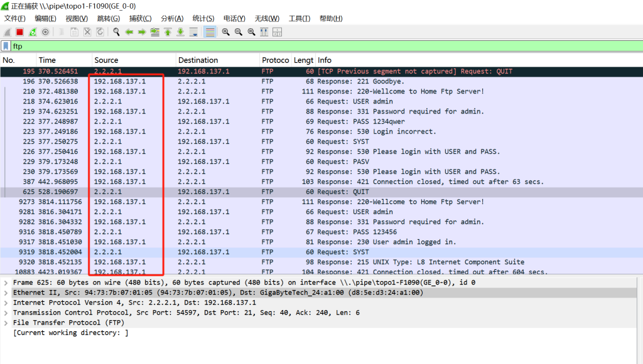Sort by the Destination column header
The image size is (643, 364).
(218, 60)
